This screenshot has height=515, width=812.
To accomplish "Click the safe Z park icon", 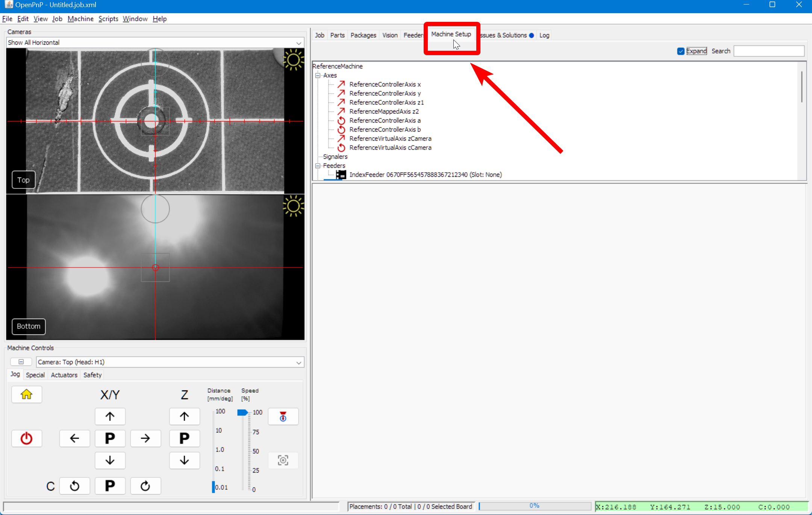I will click(x=283, y=416).
